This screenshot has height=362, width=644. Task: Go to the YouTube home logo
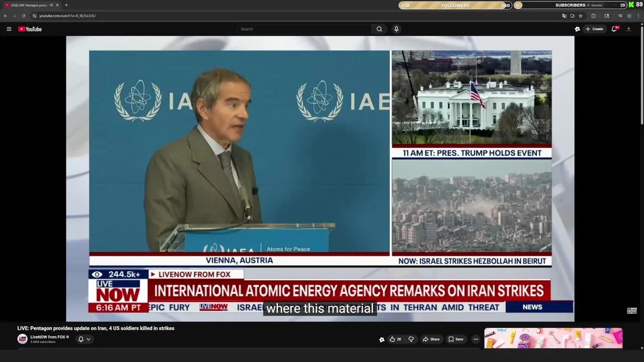point(30,29)
